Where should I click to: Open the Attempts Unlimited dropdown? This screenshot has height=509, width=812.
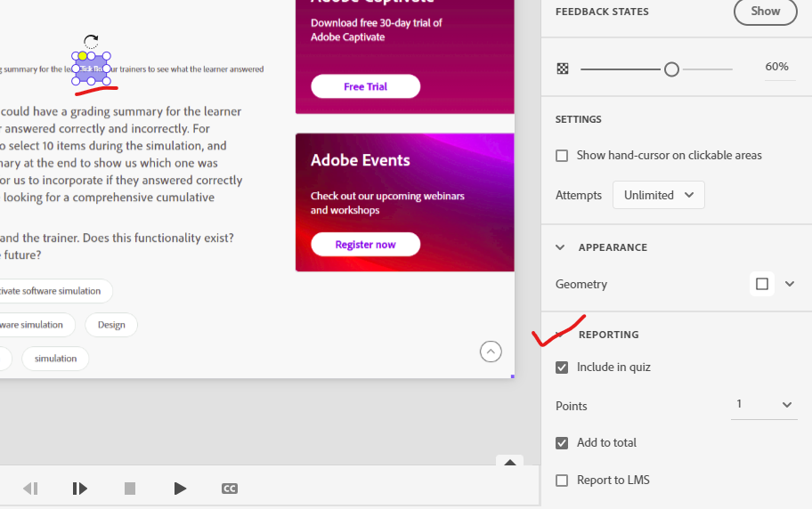pos(658,195)
